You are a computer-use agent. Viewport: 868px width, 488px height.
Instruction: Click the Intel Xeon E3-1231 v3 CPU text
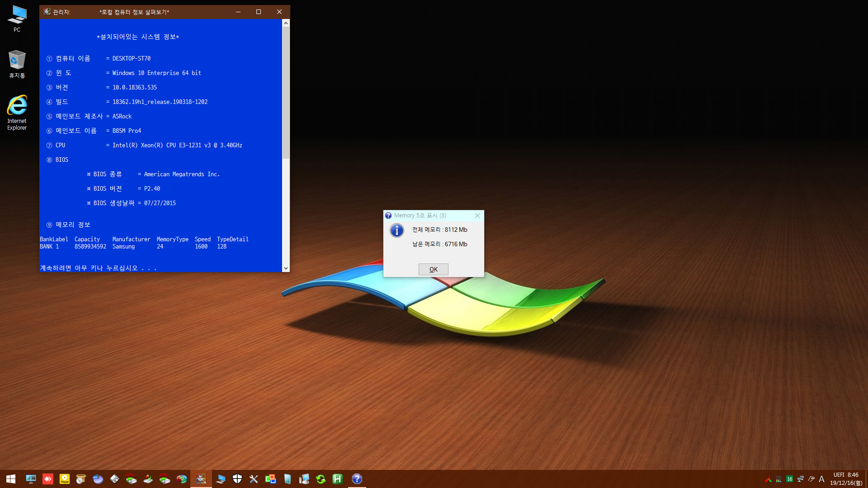[x=177, y=145]
